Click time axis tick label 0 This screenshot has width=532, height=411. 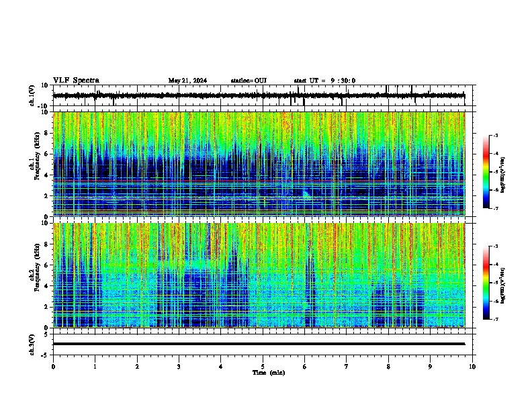pos(53,367)
